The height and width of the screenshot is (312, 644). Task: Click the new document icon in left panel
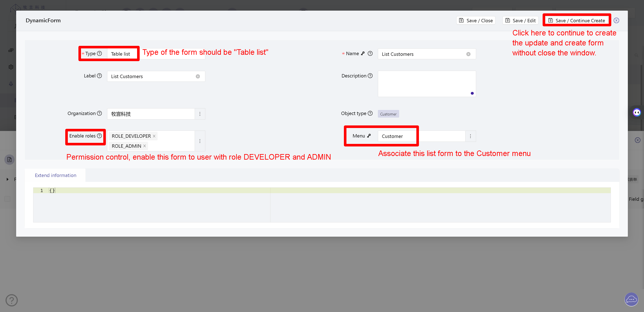9,159
